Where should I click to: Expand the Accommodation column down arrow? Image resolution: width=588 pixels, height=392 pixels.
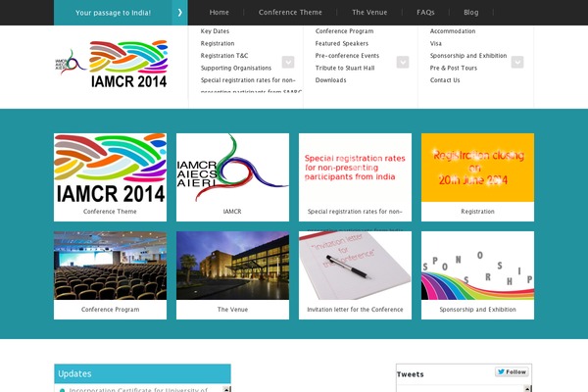tap(517, 62)
